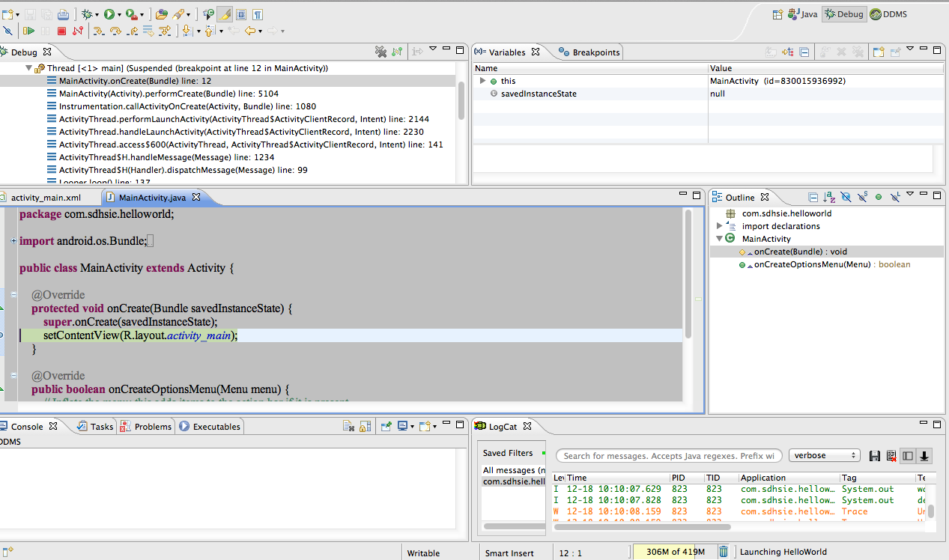Click the Resume debug button
This screenshot has width=949, height=560.
point(28,31)
